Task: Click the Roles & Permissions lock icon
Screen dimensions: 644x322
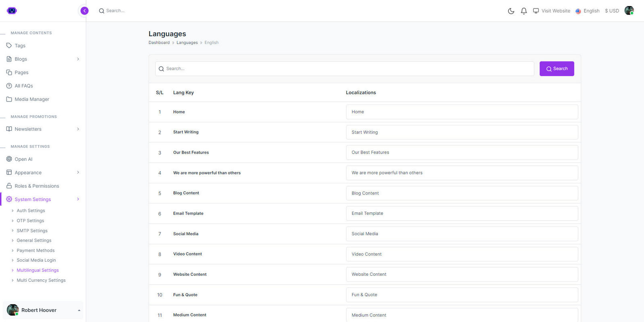Action: point(9,186)
